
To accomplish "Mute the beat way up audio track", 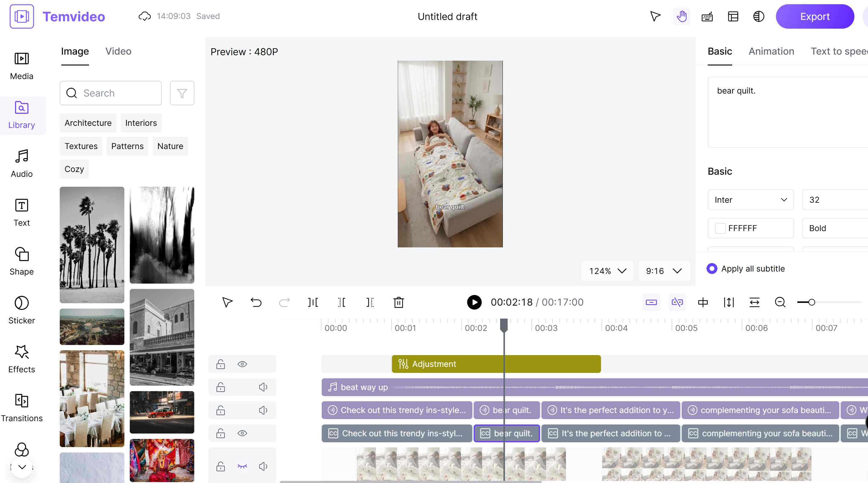I will (263, 387).
